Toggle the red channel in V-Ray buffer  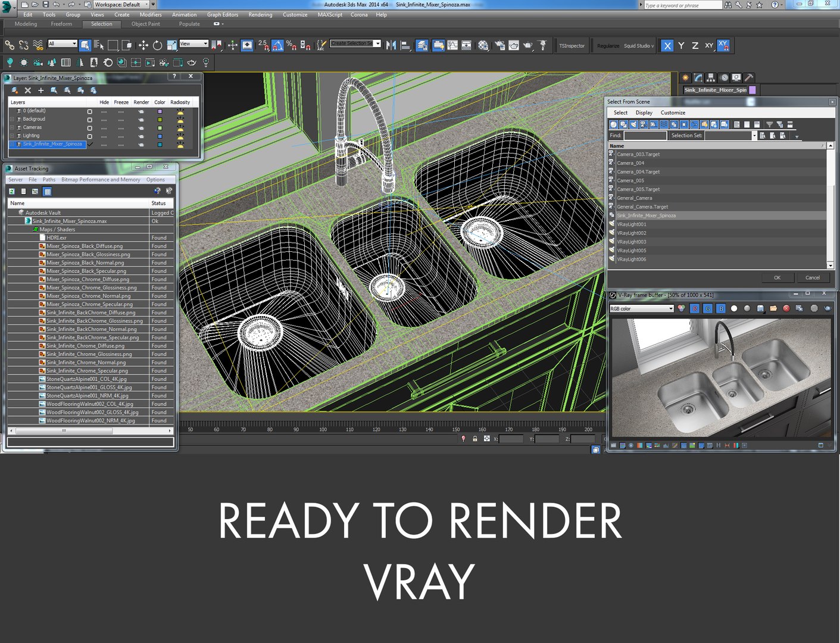point(695,308)
